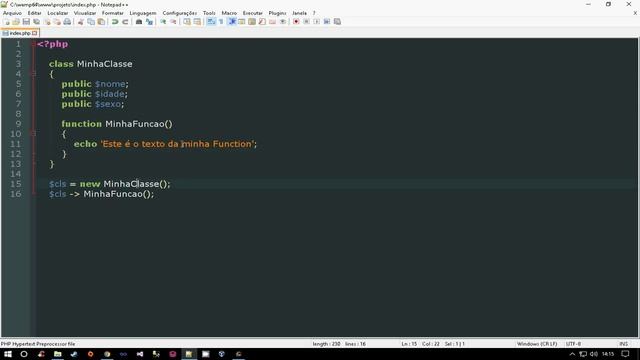Select the index.php document tab
The image size is (640, 360).
[20, 33]
